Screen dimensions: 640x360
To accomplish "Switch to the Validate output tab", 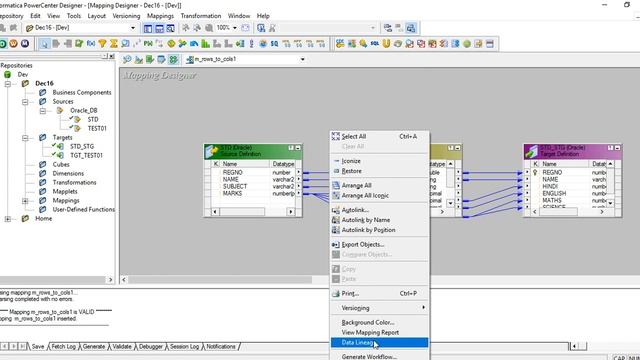I will tap(122, 347).
